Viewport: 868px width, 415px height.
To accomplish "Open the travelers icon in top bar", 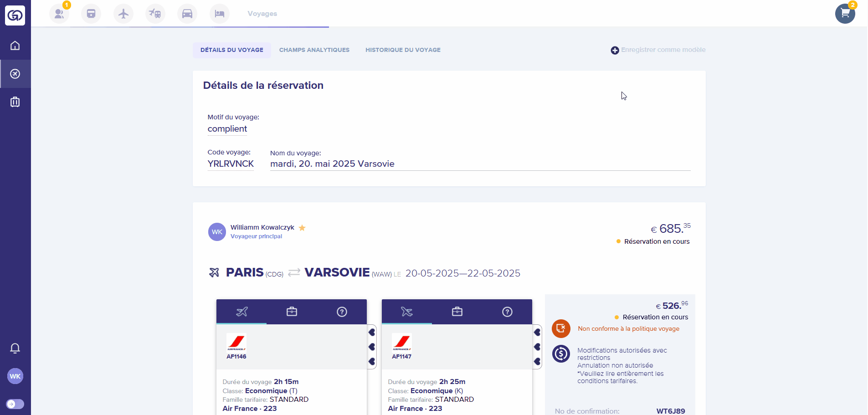I will pyautogui.click(x=59, y=14).
